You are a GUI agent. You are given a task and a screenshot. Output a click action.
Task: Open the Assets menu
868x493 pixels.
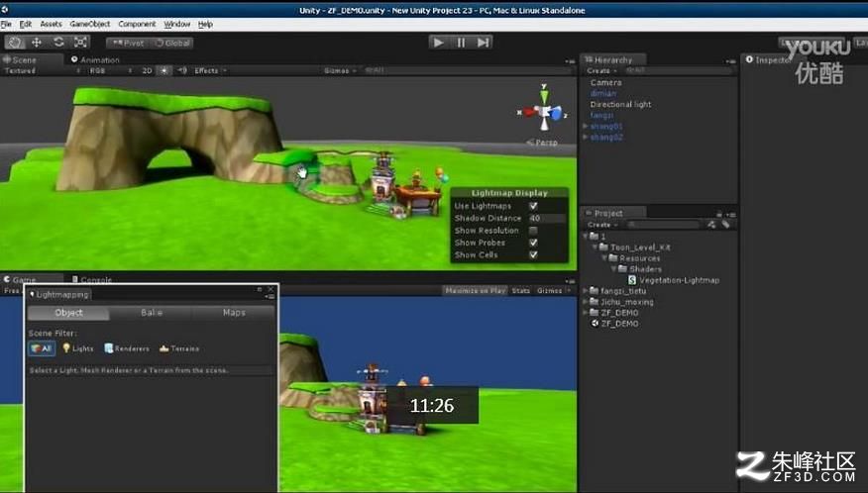click(x=51, y=25)
